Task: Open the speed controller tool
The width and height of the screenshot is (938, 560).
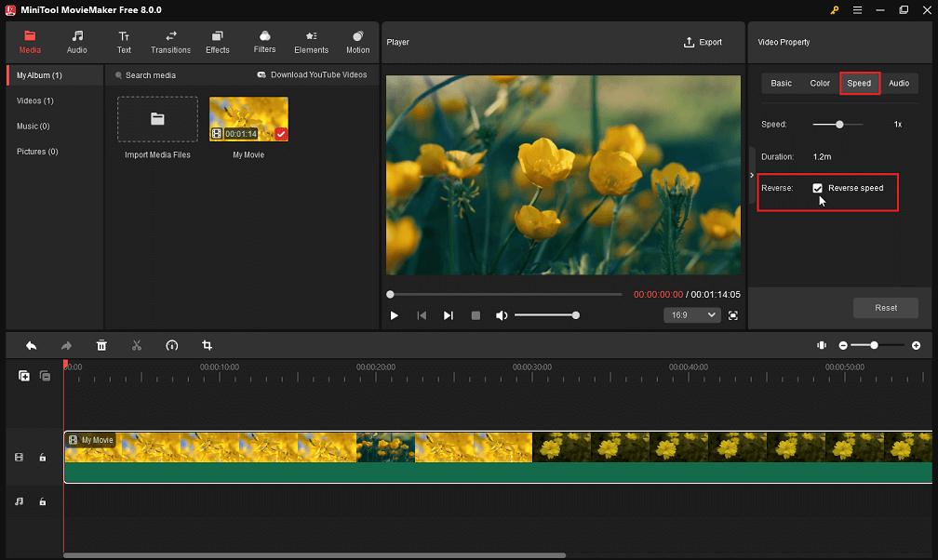Action: 171,346
